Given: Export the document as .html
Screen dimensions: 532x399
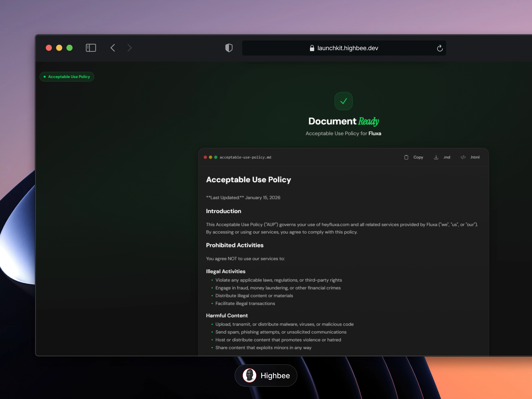Looking at the screenshot, I should [475, 157].
